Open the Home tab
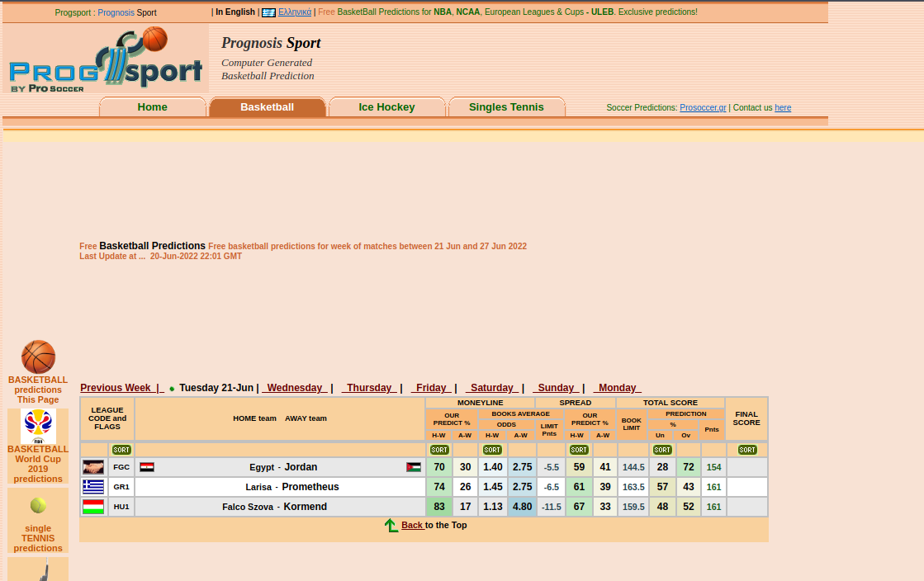 (153, 107)
